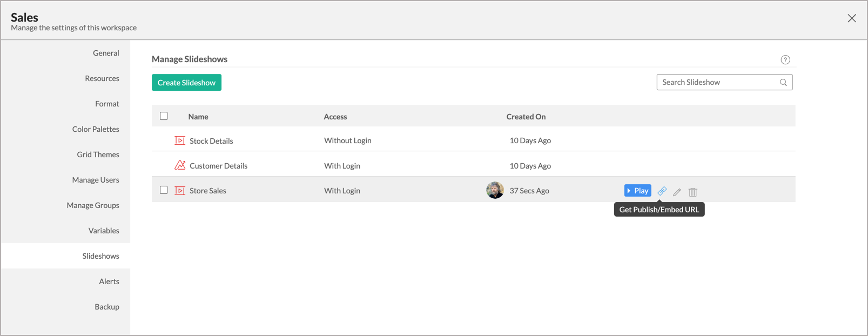Open the Stock Details slideshow name

pyautogui.click(x=211, y=141)
